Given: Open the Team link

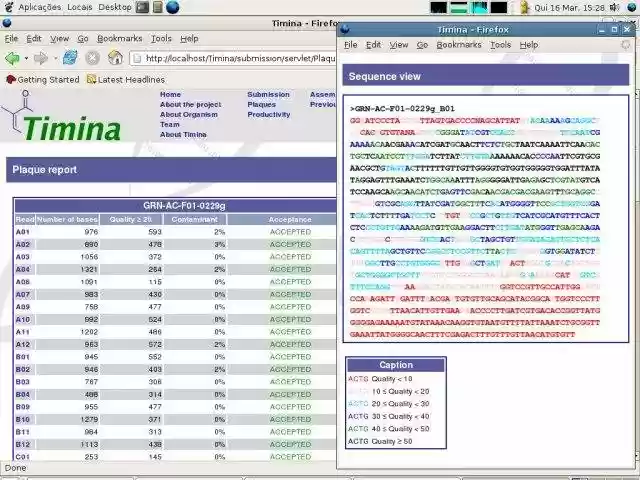Looking at the screenshot, I should 169,124.
